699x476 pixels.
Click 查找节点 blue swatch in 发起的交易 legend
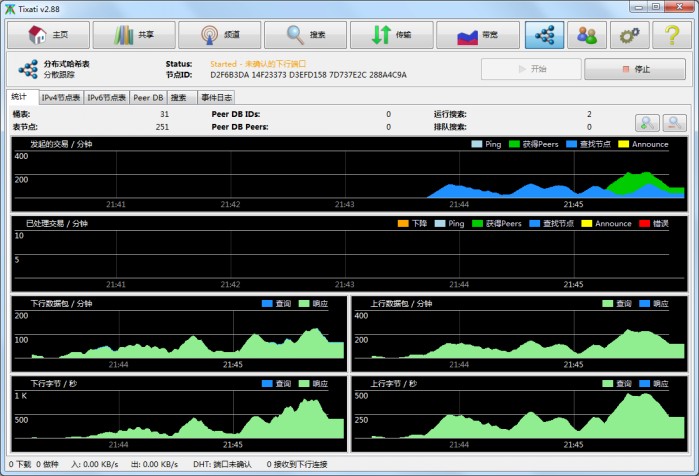pyautogui.click(x=571, y=144)
